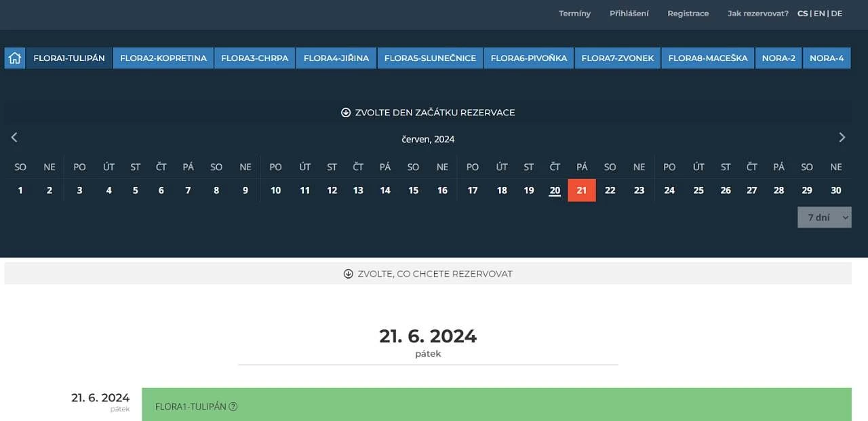Go to next month with right arrow

842,138
